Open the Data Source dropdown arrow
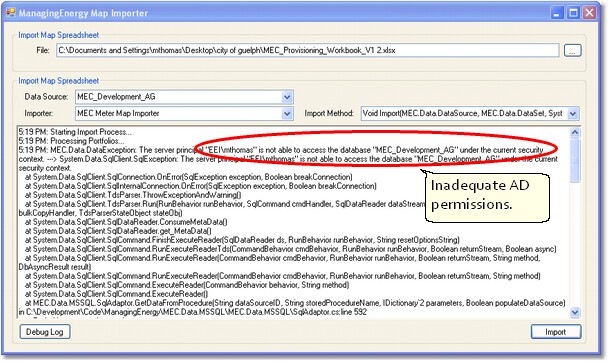Screen dimensions: 608x362 coord(287,97)
